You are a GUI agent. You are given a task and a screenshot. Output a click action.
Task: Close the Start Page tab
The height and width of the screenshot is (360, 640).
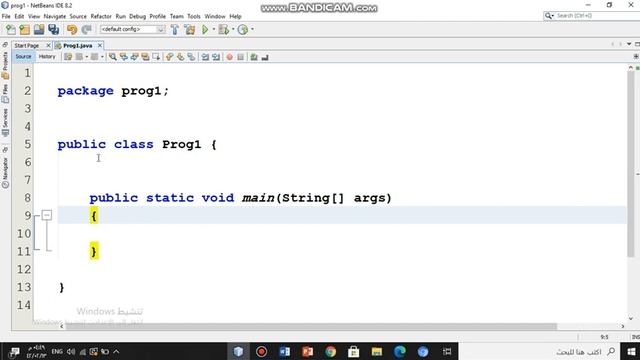48,46
